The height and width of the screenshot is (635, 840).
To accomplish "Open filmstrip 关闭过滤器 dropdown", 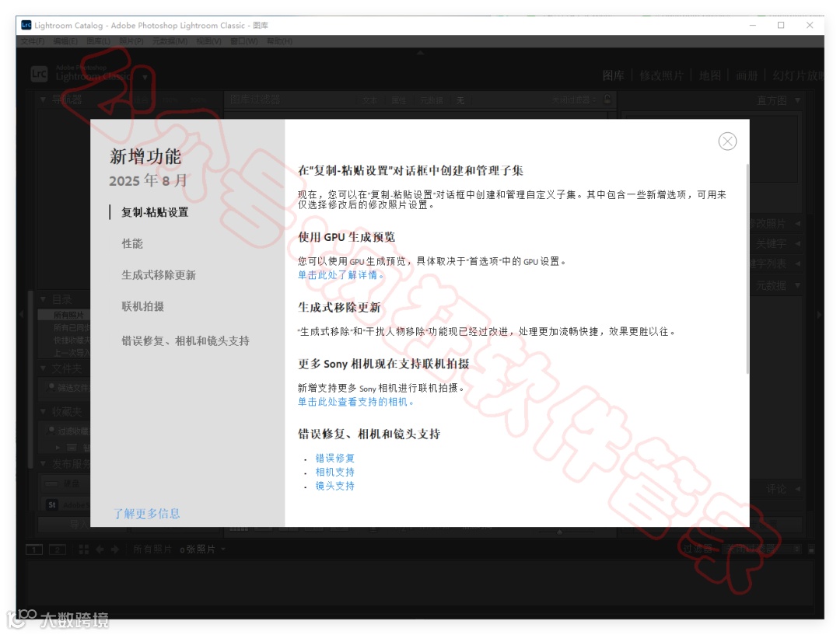I will (x=761, y=549).
